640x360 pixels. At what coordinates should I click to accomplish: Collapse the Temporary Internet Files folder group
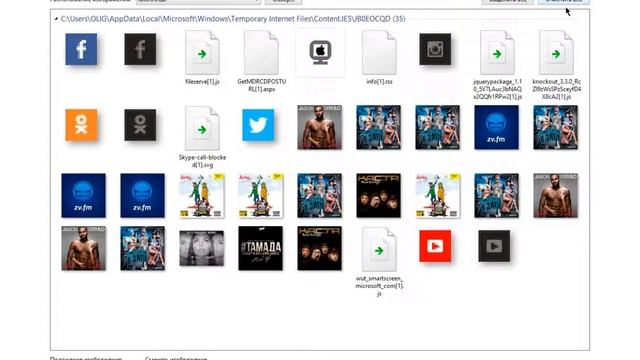(56, 19)
